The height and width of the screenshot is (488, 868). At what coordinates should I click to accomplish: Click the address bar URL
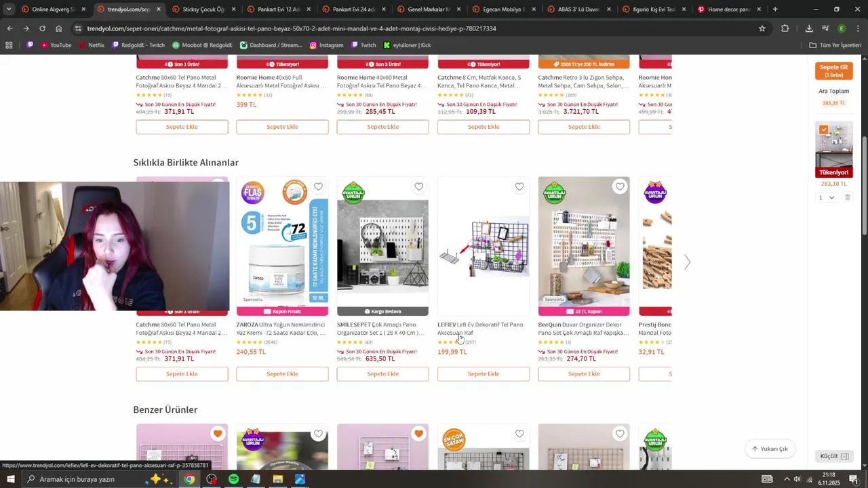click(x=292, y=28)
